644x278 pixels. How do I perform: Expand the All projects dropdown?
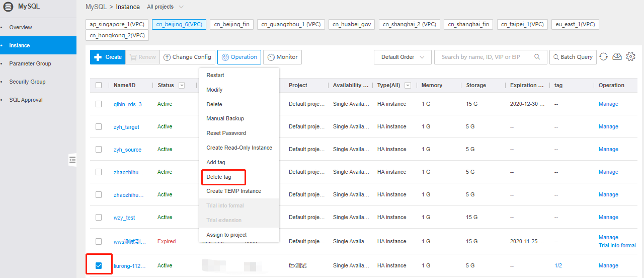click(165, 7)
